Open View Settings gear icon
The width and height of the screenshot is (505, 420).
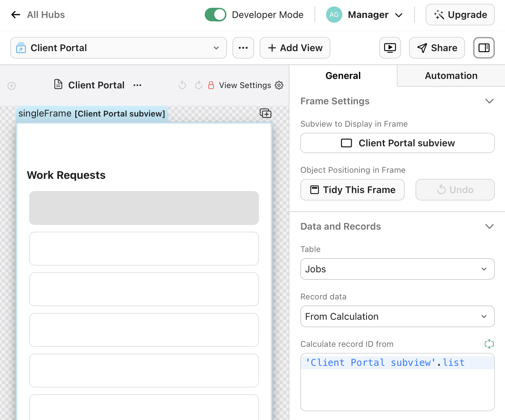[279, 85]
